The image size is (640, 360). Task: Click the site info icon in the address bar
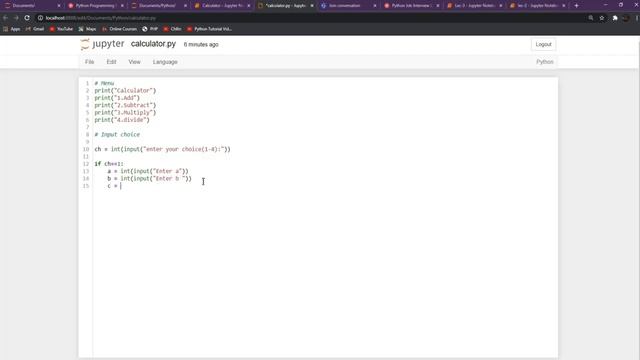(40, 18)
